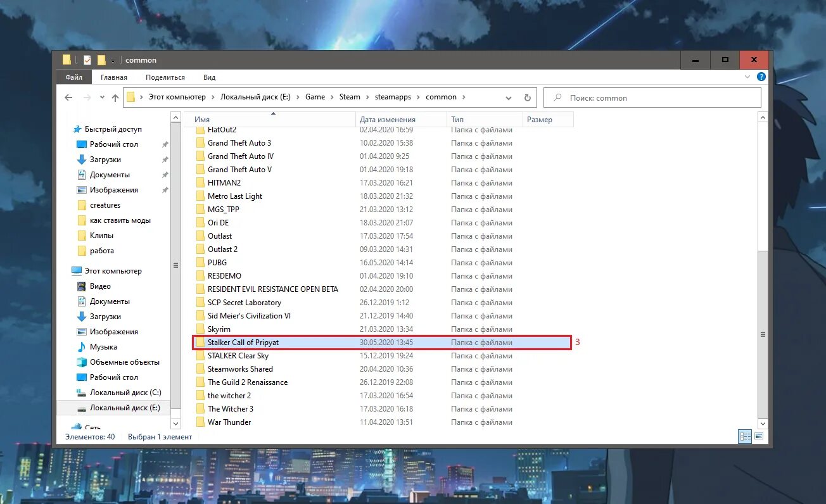The image size is (826, 504).
Task: Open Загрузки under Quick access
Action: (x=105, y=160)
